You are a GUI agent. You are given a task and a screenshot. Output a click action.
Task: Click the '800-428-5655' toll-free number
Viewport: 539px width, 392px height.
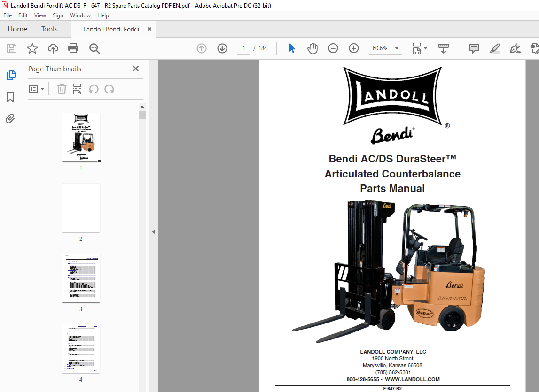point(363,379)
